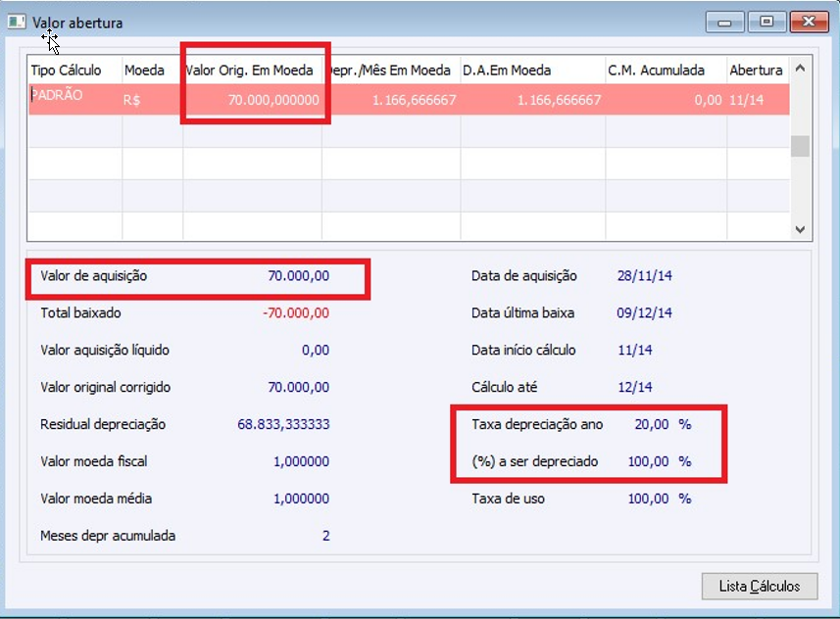Click the Data de aquisição value 28/11/14

[645, 276]
